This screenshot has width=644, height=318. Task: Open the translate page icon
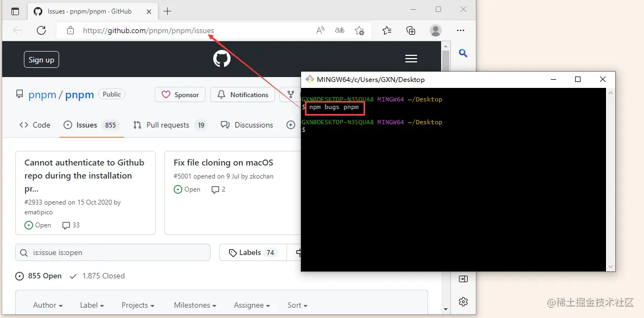coord(340,30)
